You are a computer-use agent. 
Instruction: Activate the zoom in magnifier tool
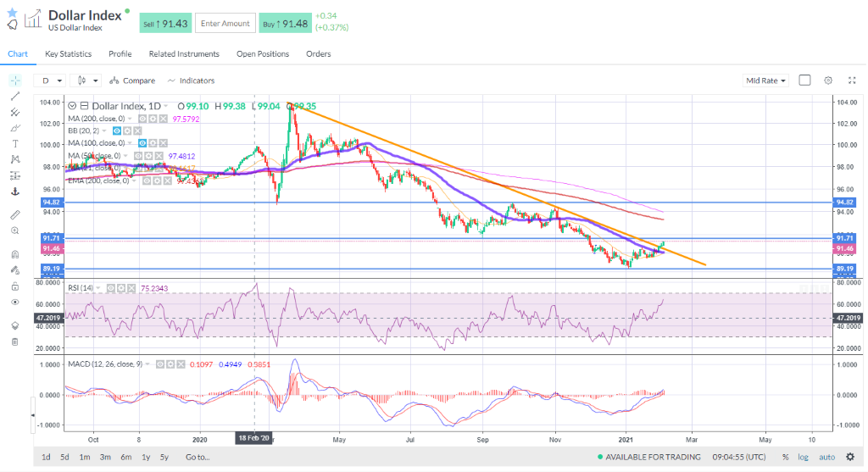[15, 230]
